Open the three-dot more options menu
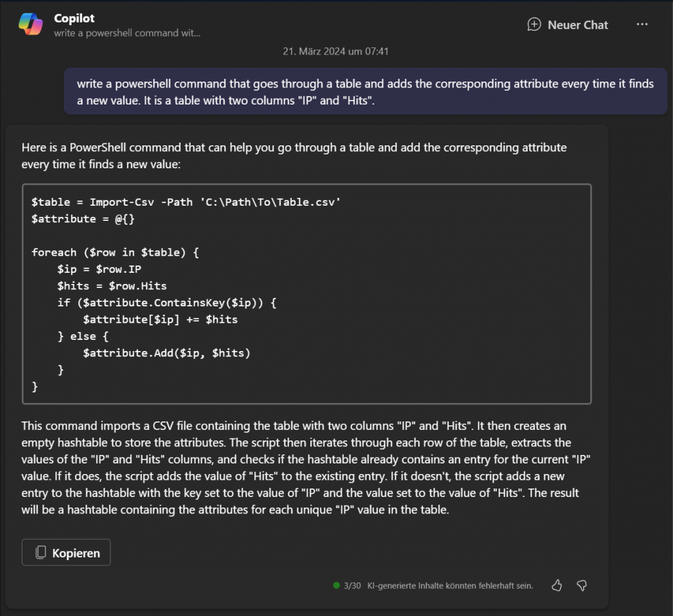 coord(642,24)
